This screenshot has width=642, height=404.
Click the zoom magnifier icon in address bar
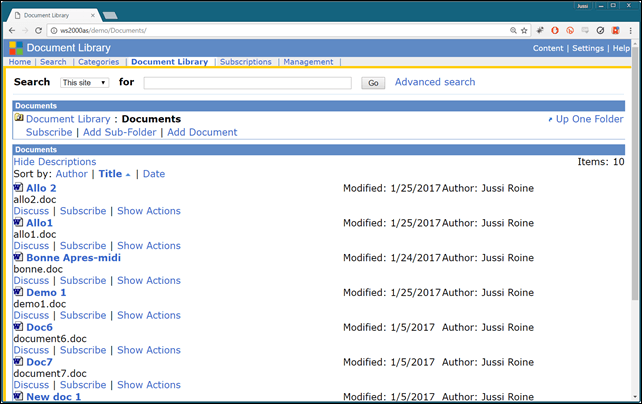click(513, 31)
